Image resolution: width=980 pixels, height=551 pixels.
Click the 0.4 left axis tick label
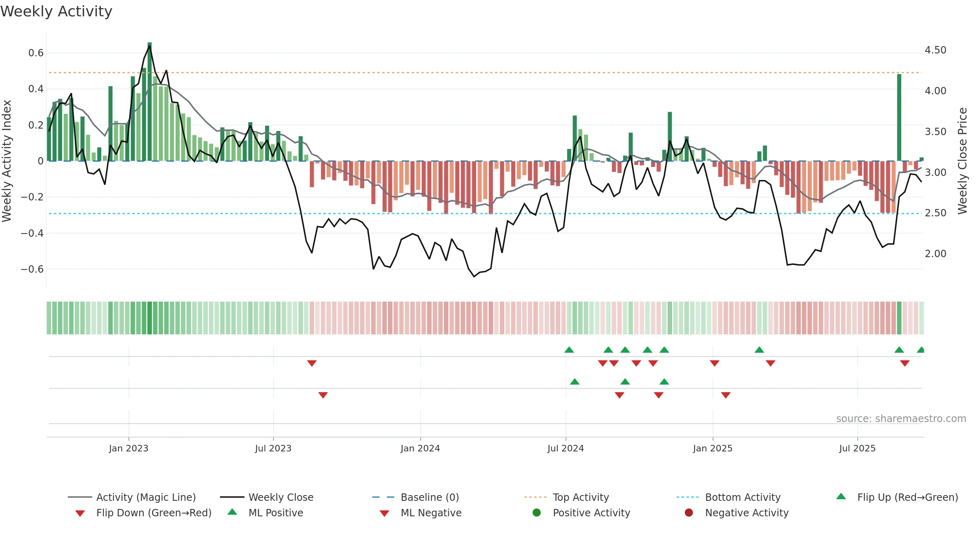(x=36, y=89)
